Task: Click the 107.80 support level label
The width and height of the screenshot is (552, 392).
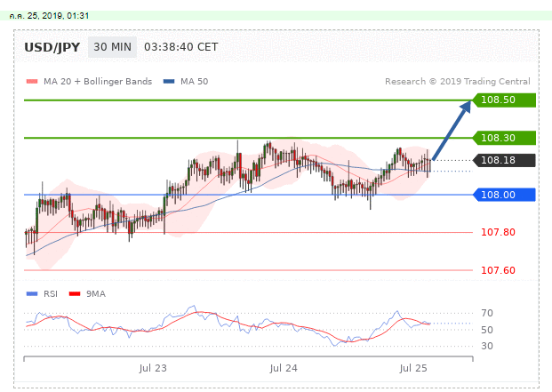Action: pos(498,232)
